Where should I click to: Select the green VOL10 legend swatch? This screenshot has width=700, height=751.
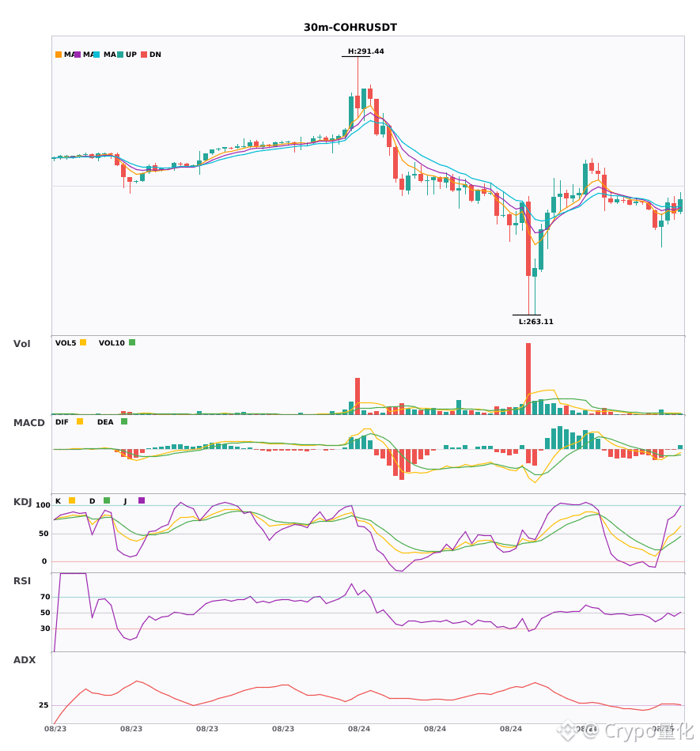[x=132, y=342]
